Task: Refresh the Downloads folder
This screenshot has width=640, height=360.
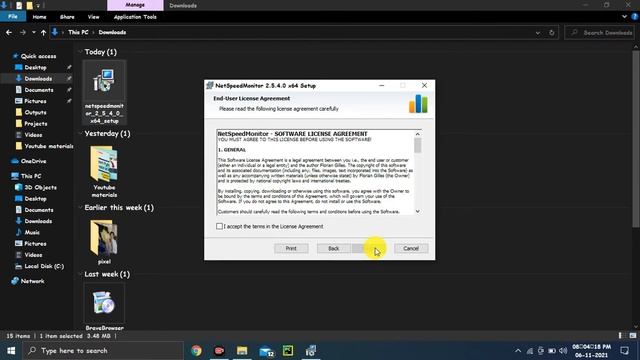Action: click(551, 33)
